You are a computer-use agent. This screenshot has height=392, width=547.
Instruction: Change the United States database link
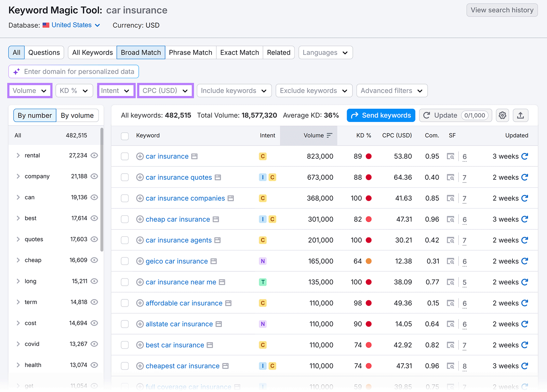(x=76, y=25)
